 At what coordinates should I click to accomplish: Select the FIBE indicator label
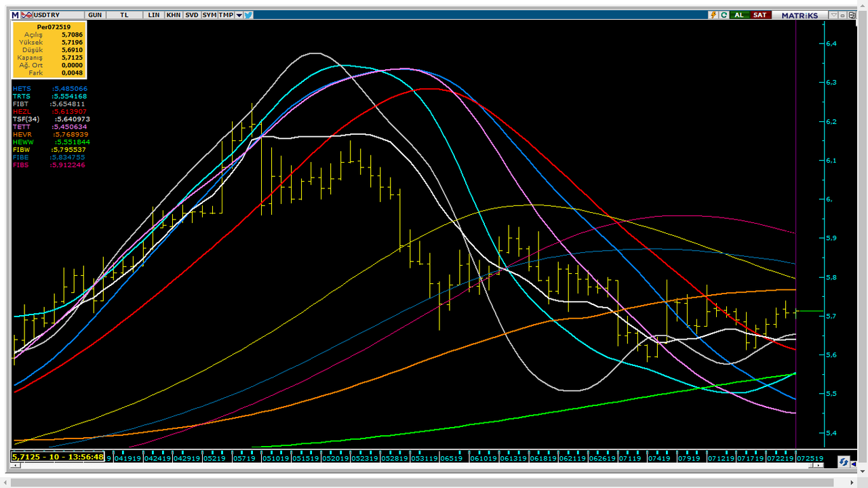click(22, 157)
